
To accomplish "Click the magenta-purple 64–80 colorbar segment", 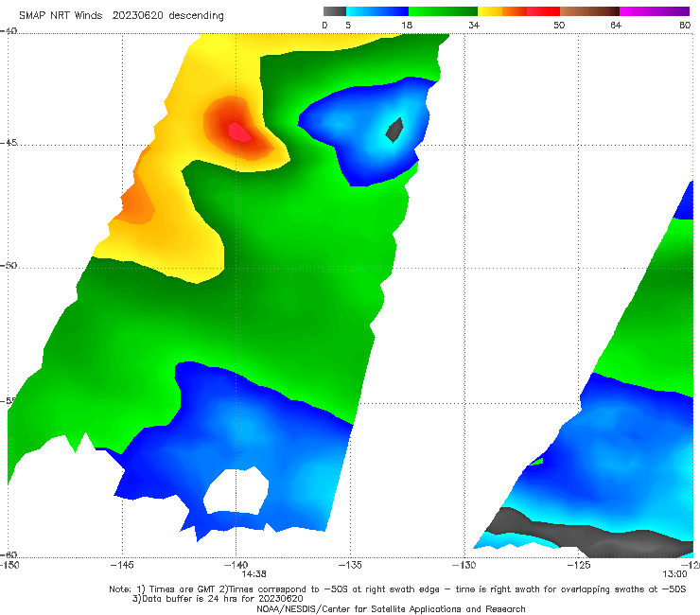I will (655, 11).
